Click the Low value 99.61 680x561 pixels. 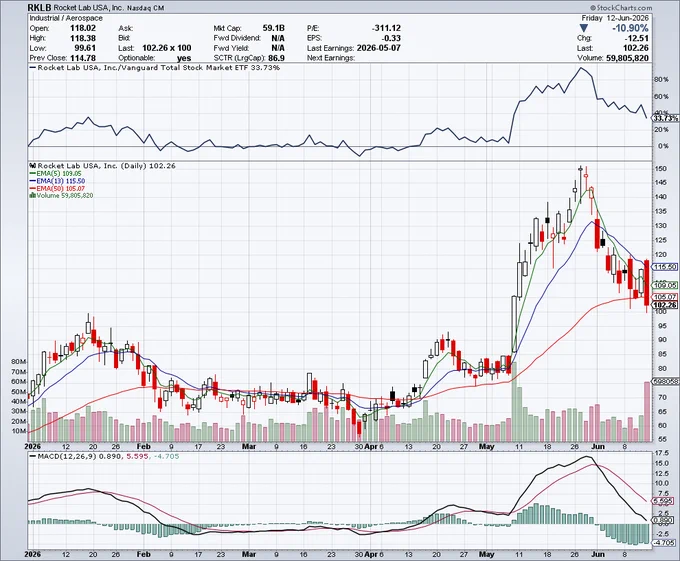pyautogui.click(x=85, y=48)
